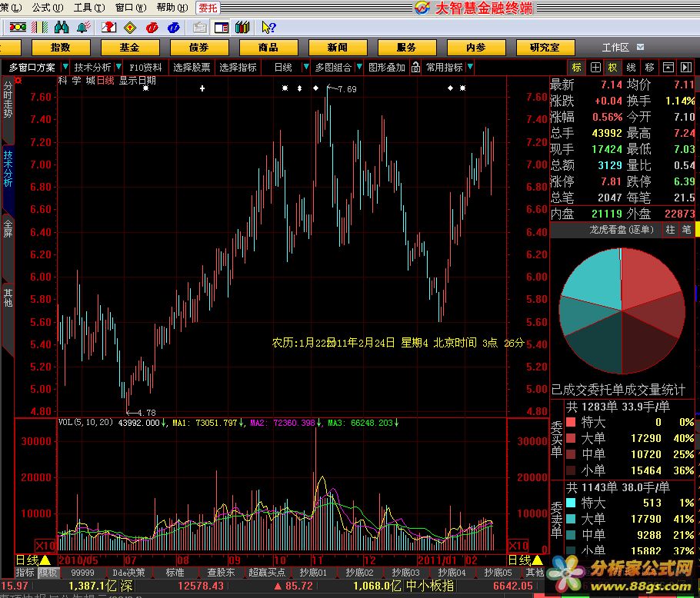700x598 pixels.
Task: Click the 新闻 yellow button
Action: tap(338, 47)
